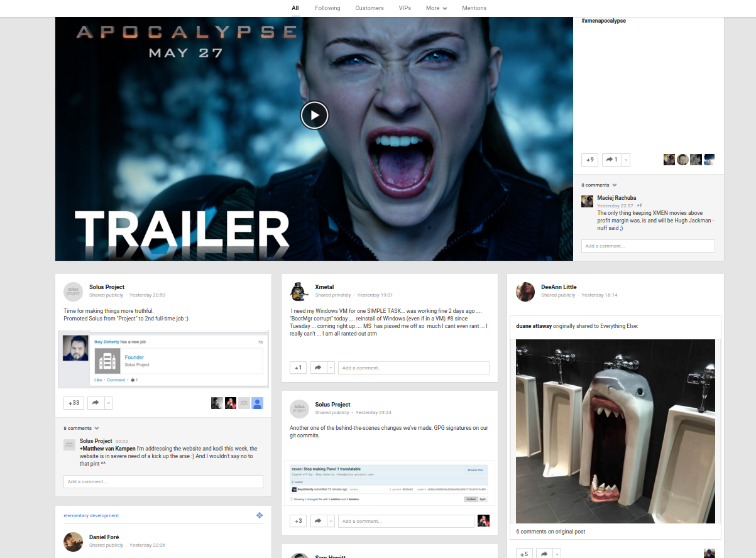The image size is (756, 558).
Task: Open share options arrow on Apocalypse post
Action: [626, 160]
